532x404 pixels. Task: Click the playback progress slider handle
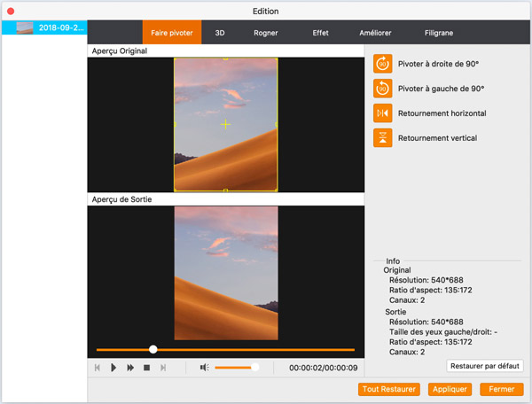coord(153,349)
